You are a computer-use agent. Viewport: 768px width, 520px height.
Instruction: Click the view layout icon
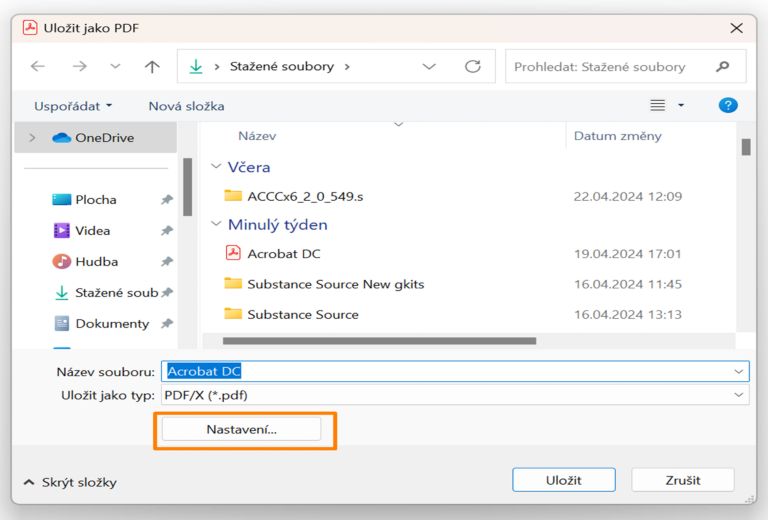click(658, 105)
